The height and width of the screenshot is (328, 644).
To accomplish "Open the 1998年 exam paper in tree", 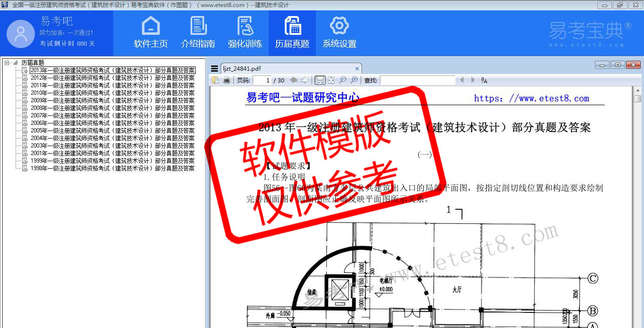I will [112, 168].
